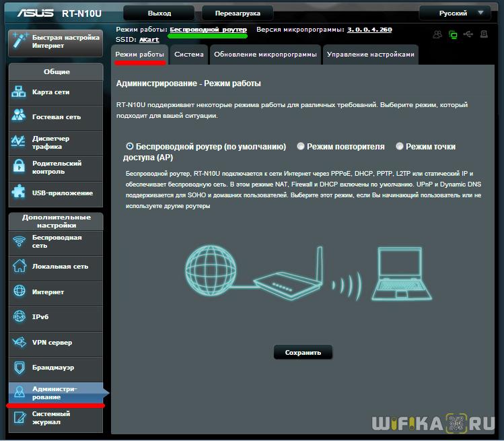
Task: Open Гостевая сеть menu item
Action: pos(56,117)
